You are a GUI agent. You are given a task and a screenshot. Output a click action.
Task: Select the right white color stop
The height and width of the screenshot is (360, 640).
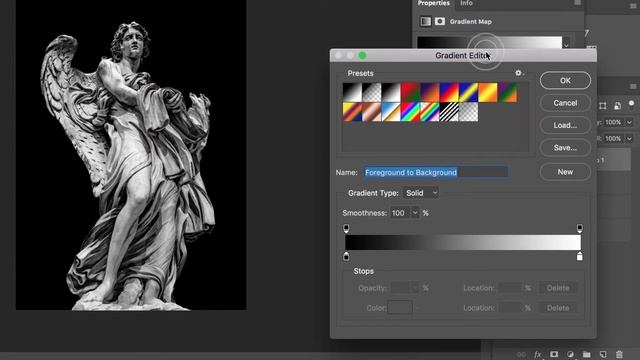coord(580,257)
